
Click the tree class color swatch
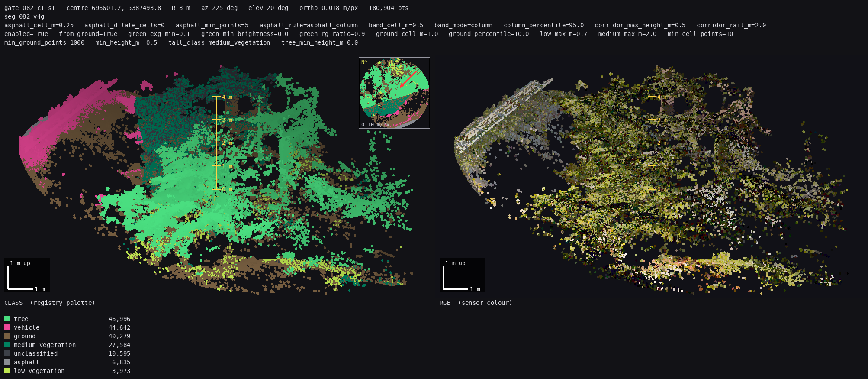click(7, 319)
